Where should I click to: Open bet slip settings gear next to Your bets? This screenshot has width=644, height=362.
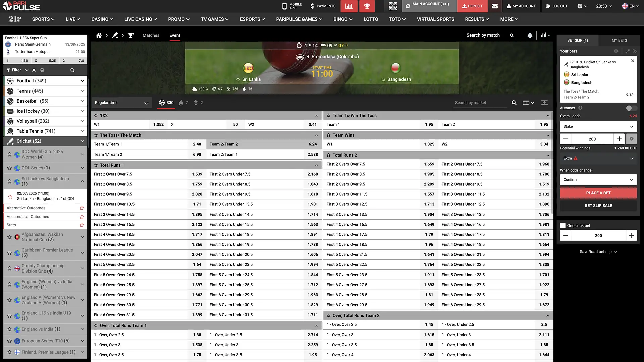616,51
